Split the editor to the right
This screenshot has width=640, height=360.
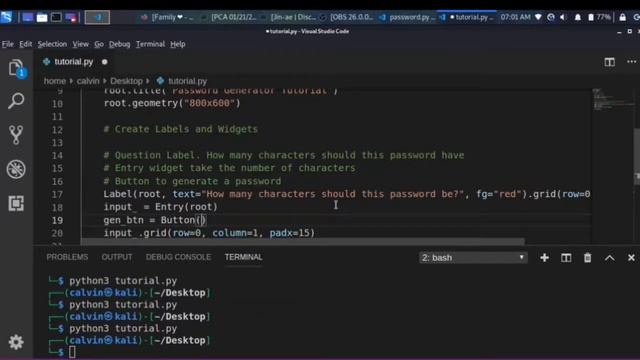[x=609, y=62]
